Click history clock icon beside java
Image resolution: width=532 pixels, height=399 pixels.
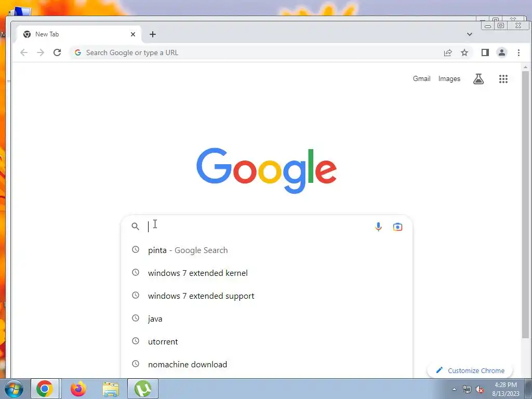(x=136, y=318)
